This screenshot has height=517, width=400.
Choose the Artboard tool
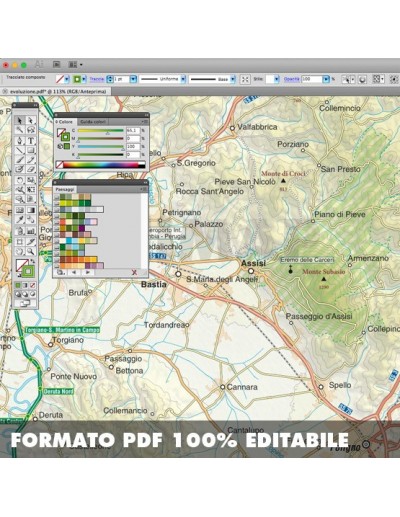pyautogui.click(x=20, y=241)
